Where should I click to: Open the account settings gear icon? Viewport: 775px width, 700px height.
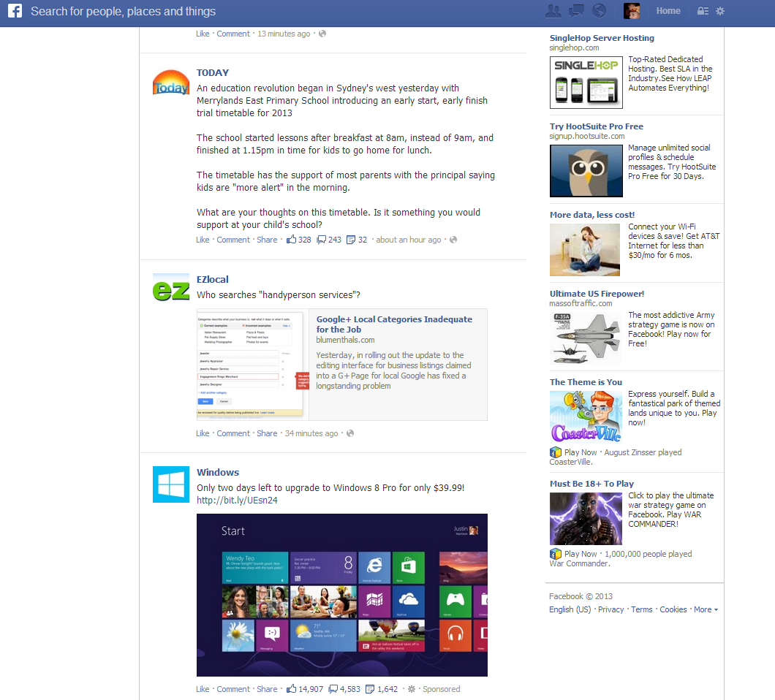click(720, 11)
